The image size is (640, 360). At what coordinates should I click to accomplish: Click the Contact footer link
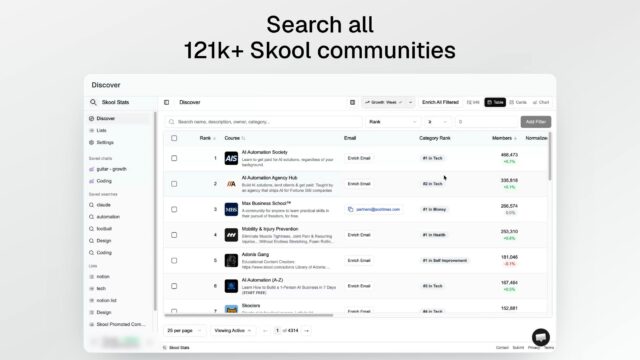(502, 348)
